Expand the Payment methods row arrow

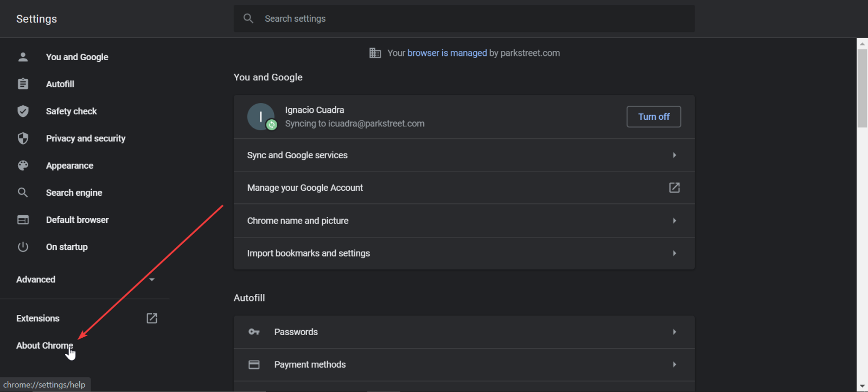coord(674,364)
